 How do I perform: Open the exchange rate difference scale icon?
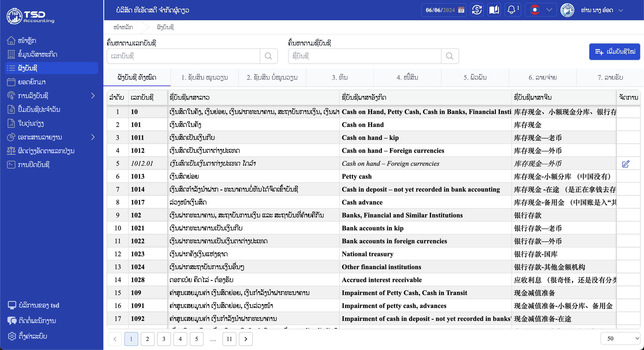point(11,151)
